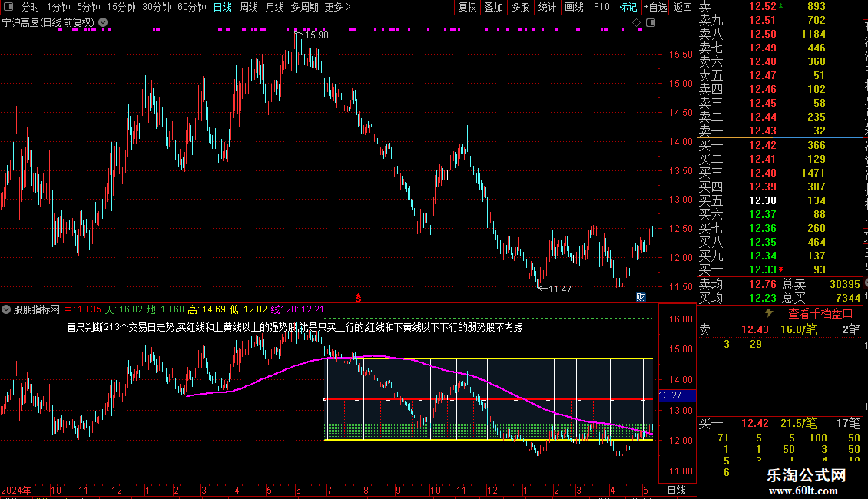Click the 财 finance marker icon
The width and height of the screenshot is (868, 499).
click(x=641, y=297)
